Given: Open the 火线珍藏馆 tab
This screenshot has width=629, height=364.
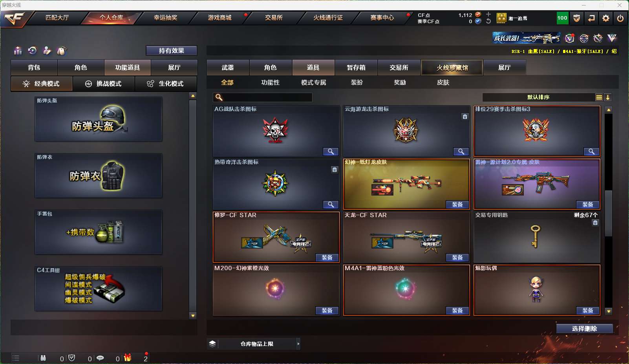Looking at the screenshot, I should [452, 68].
